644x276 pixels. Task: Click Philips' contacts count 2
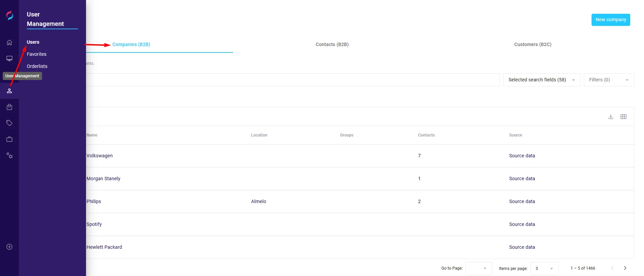(419, 201)
